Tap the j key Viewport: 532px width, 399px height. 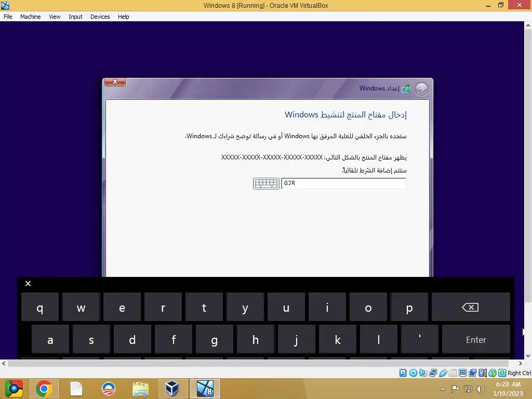[297, 340]
